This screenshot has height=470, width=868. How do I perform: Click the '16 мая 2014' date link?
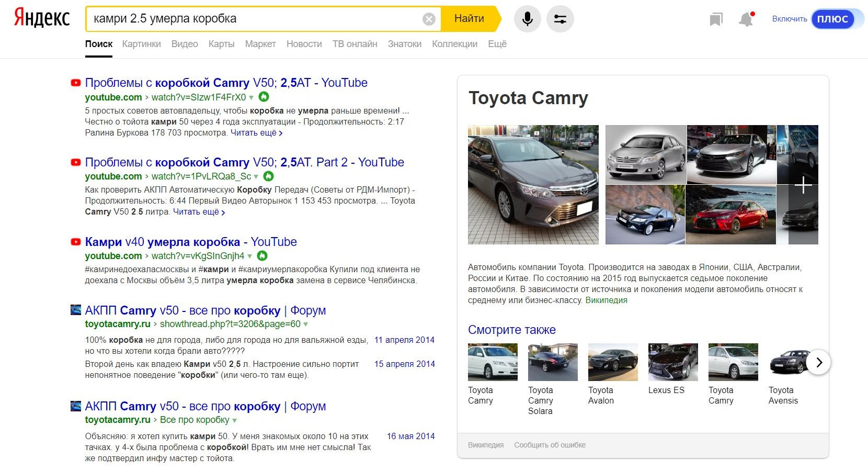pos(410,436)
